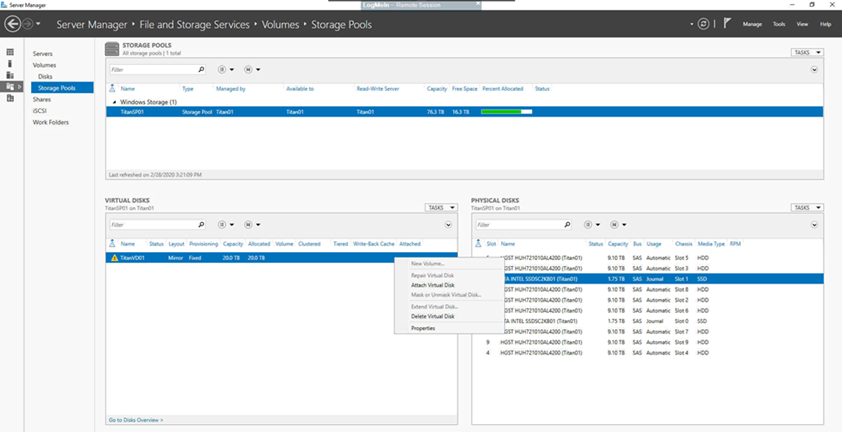The height and width of the screenshot is (432, 842).
Task: Click the Storage Pools section header icon
Action: point(112,49)
